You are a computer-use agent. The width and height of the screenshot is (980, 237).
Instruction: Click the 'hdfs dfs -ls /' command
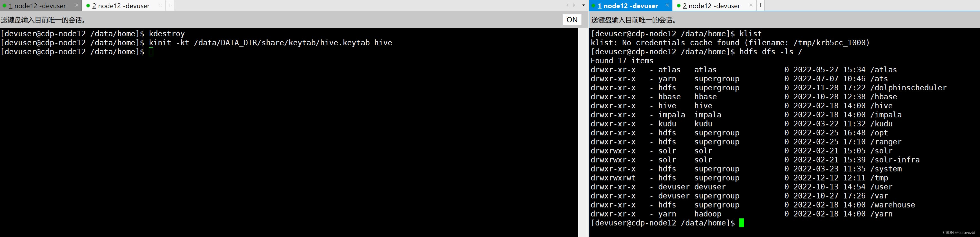[771, 52]
